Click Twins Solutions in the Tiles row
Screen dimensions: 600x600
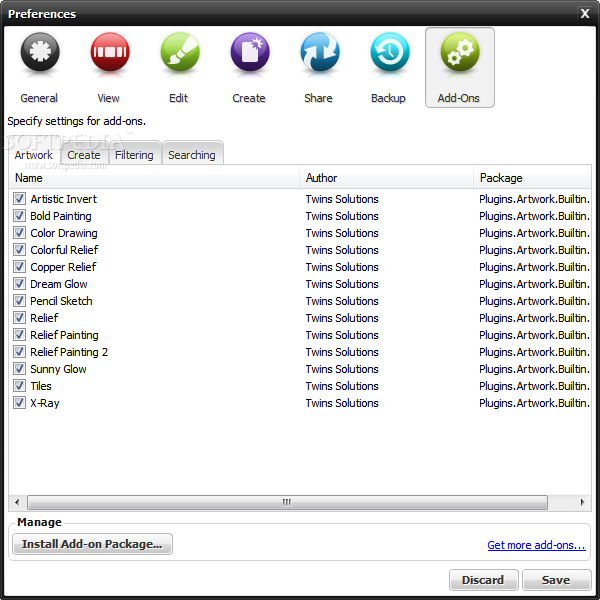point(342,386)
